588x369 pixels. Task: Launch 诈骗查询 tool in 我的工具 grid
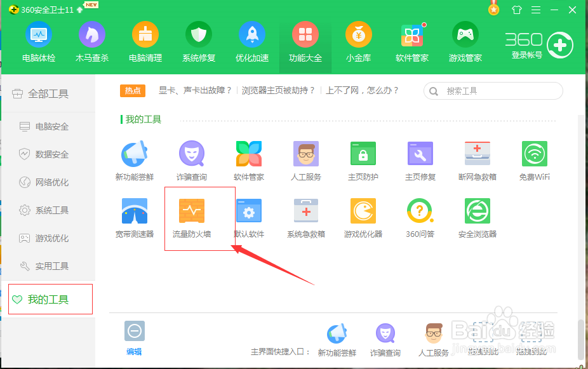tap(192, 161)
